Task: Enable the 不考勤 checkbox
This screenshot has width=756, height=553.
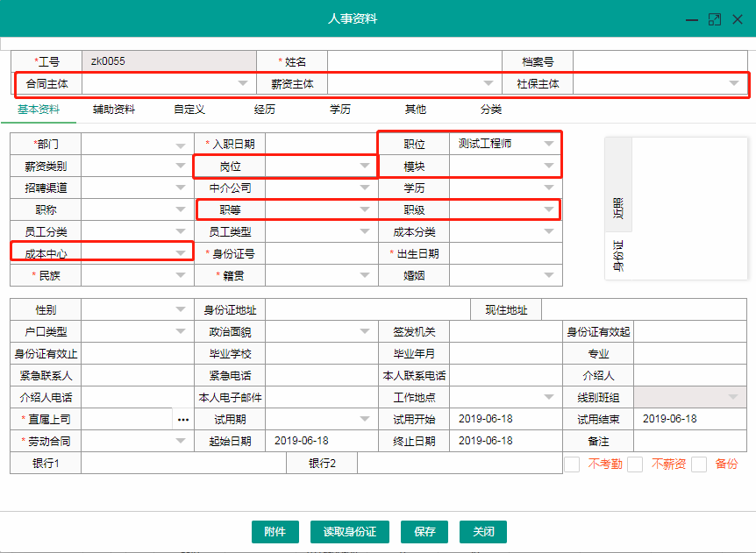Action: click(x=572, y=464)
